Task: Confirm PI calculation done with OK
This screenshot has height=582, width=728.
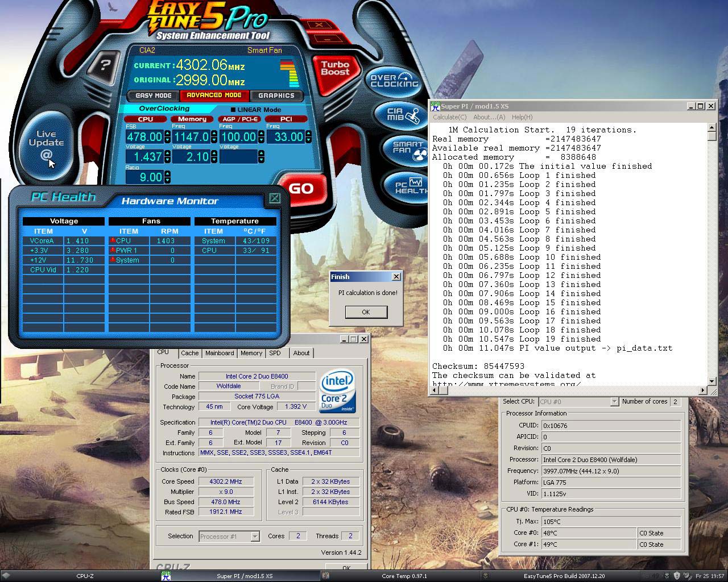Action: (366, 312)
